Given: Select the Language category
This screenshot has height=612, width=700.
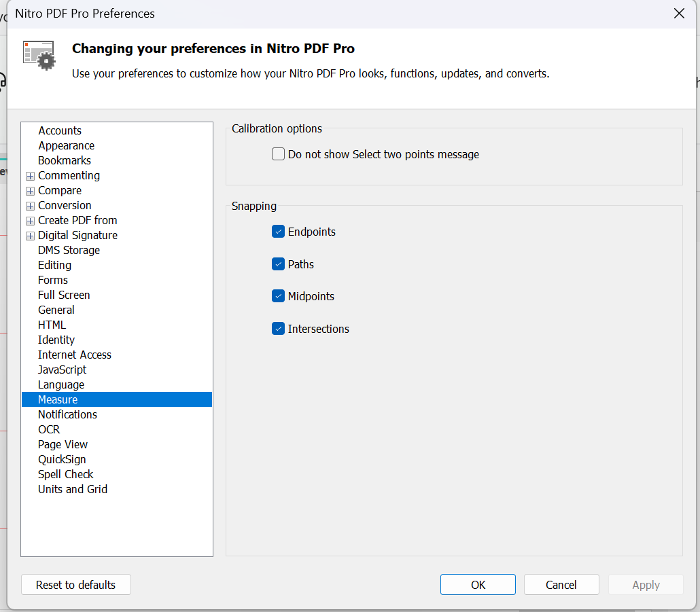Looking at the screenshot, I should [x=61, y=385].
